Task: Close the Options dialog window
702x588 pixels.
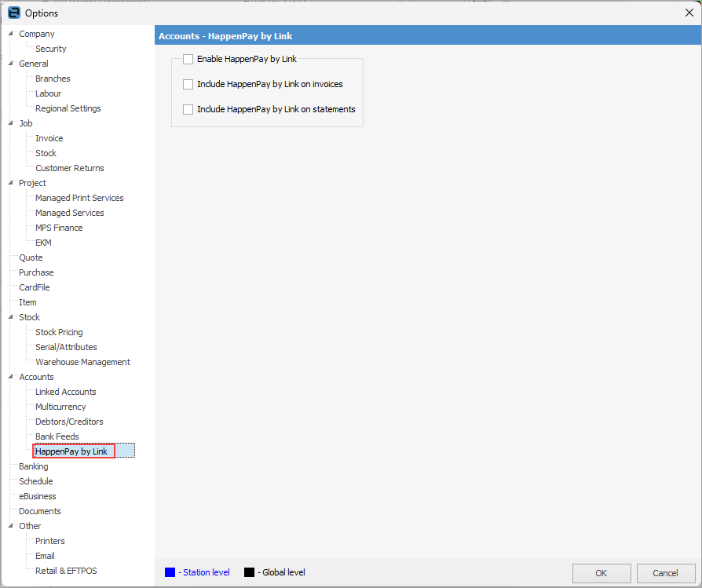Action: [689, 13]
